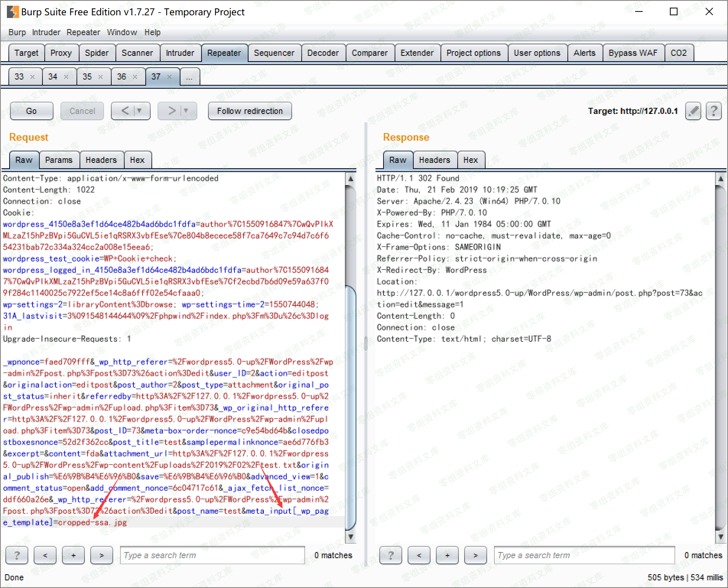
Task: Expand the back history dropdown arrow
Action: coord(140,111)
